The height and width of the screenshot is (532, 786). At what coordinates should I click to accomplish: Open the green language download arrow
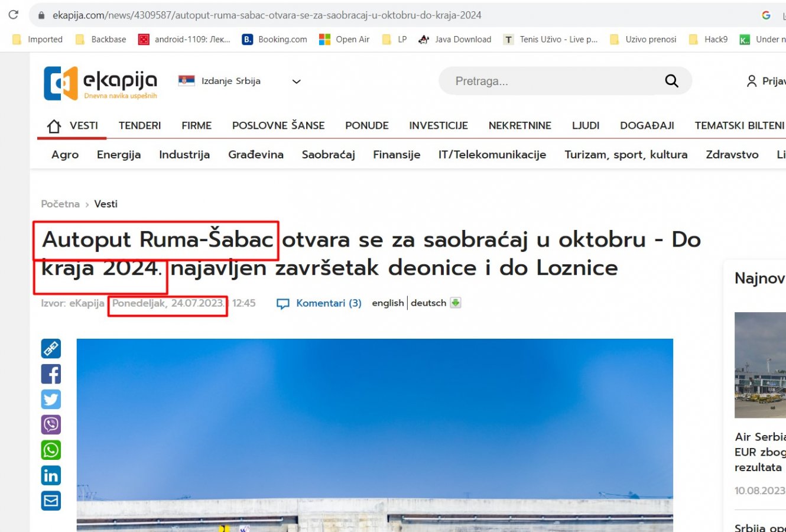point(455,303)
